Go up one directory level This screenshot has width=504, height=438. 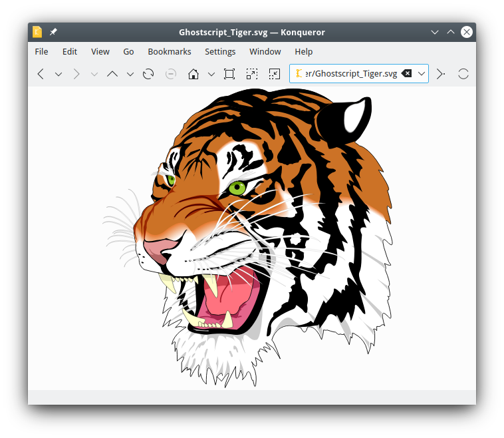[x=112, y=74]
